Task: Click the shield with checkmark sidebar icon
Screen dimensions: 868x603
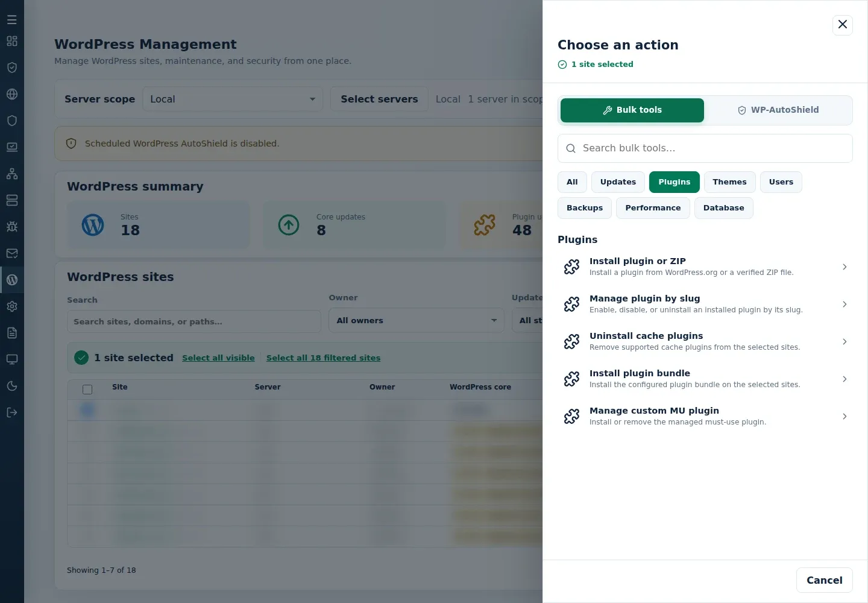Action: tap(12, 68)
